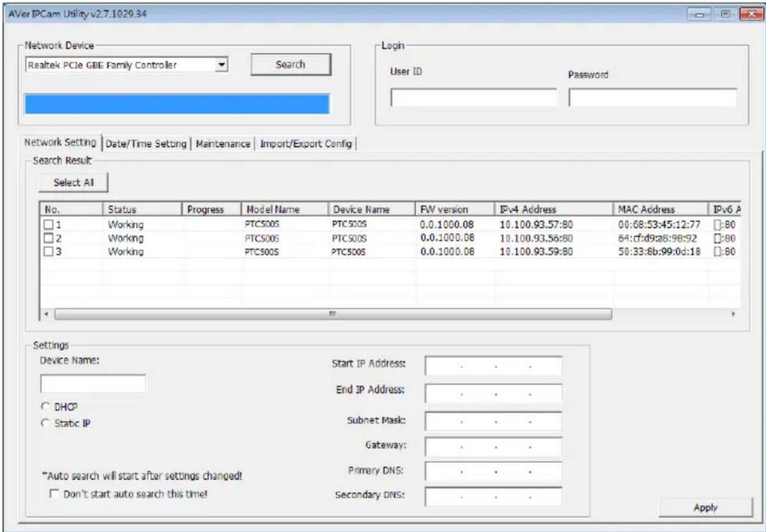766x532 pixels.
Task: Click the Search button
Action: click(x=290, y=65)
